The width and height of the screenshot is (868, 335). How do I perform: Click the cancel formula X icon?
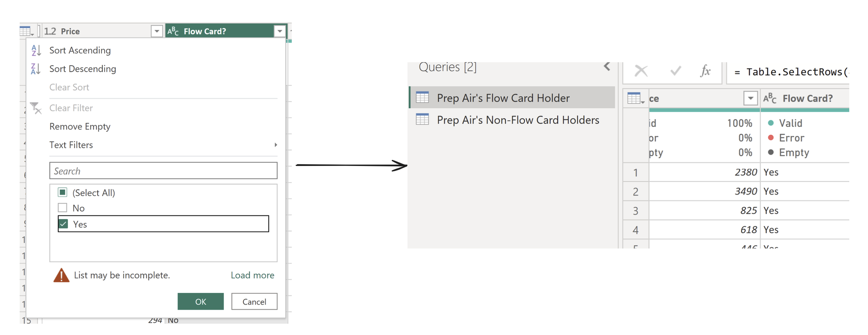point(641,71)
